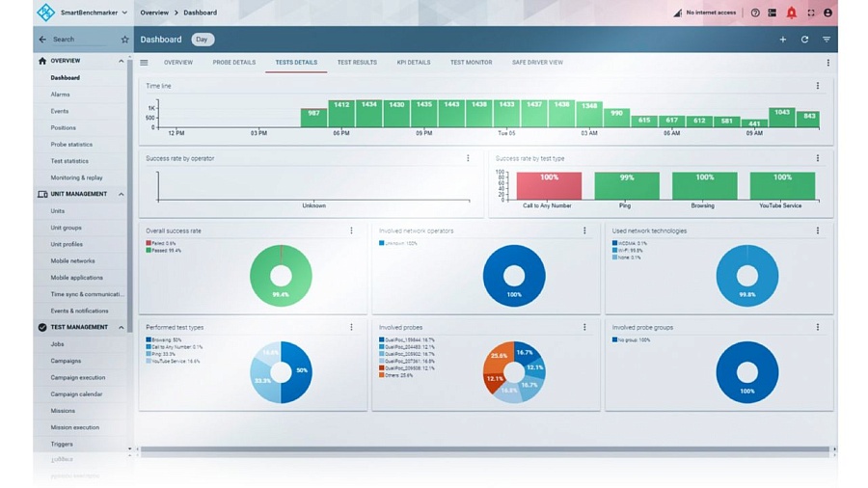
Task: Toggle fullscreen mode icon in header
Action: pos(810,13)
